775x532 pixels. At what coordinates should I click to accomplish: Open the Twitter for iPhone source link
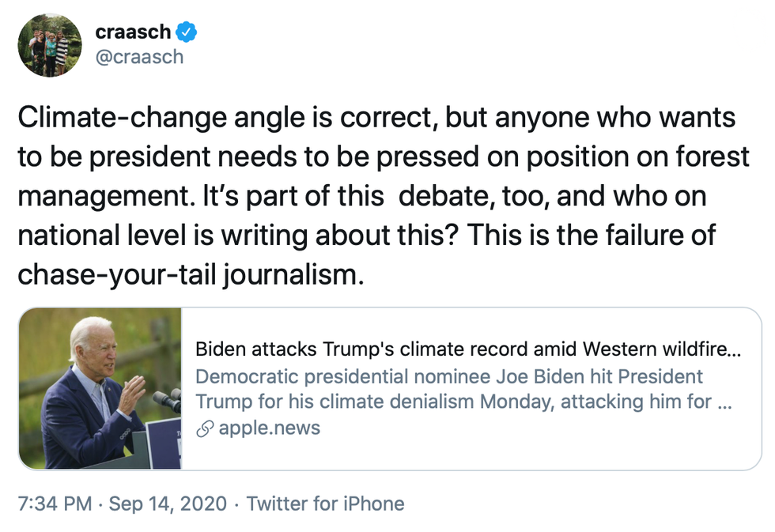tap(325, 504)
